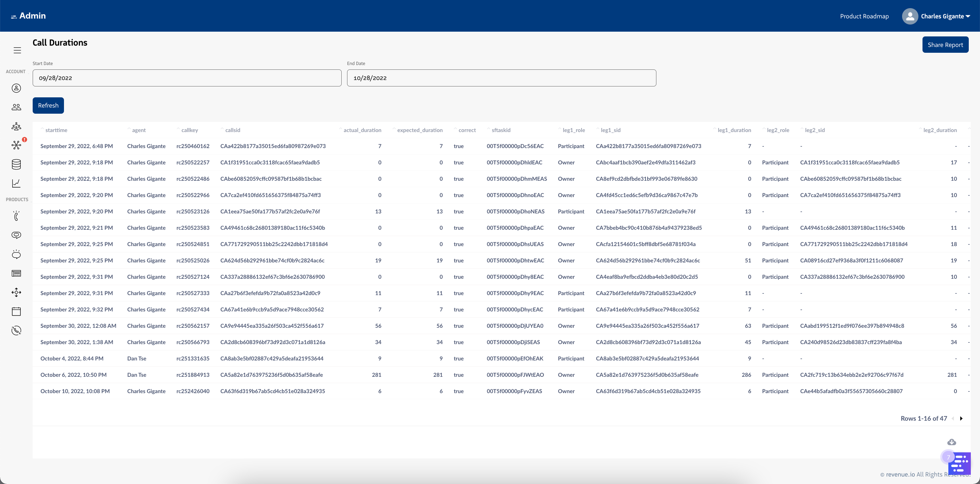Screen dimensions: 980x484
Task: Open the Product Roadmap link
Action: [x=864, y=16]
